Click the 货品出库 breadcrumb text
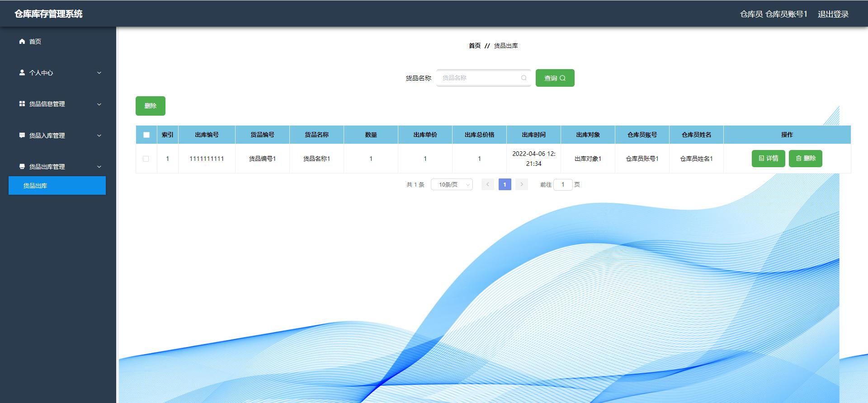The height and width of the screenshot is (403, 868). point(506,46)
